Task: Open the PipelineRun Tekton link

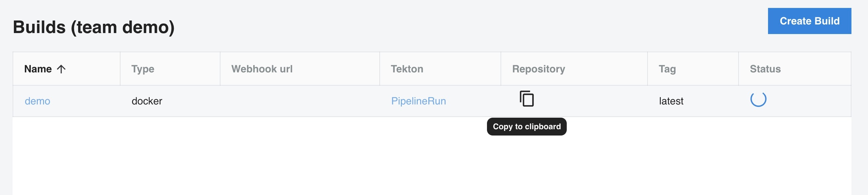Action: click(x=418, y=101)
